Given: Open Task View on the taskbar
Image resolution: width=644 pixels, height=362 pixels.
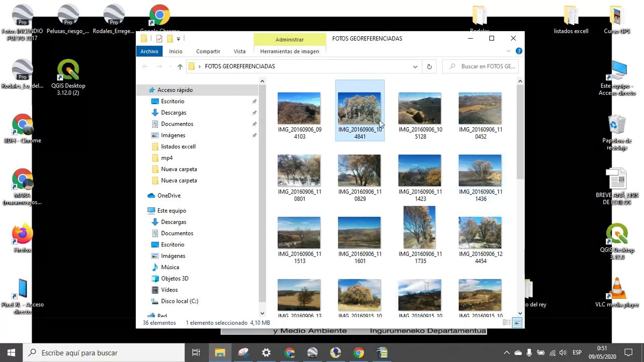Looking at the screenshot, I should point(196,352).
